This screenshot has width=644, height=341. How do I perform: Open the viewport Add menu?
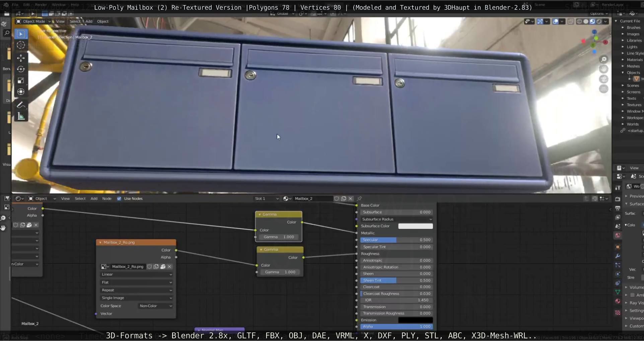coord(89,21)
